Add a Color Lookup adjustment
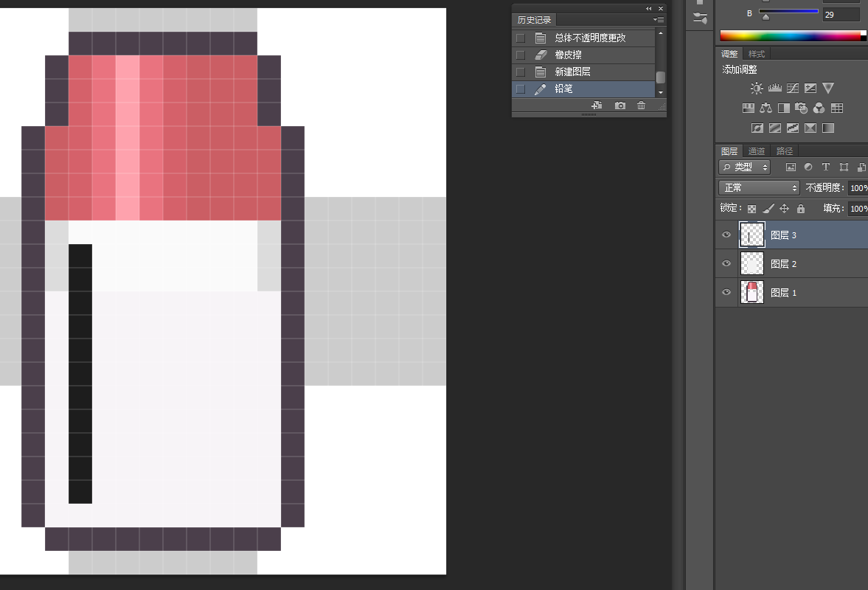The image size is (868, 590). [837, 108]
